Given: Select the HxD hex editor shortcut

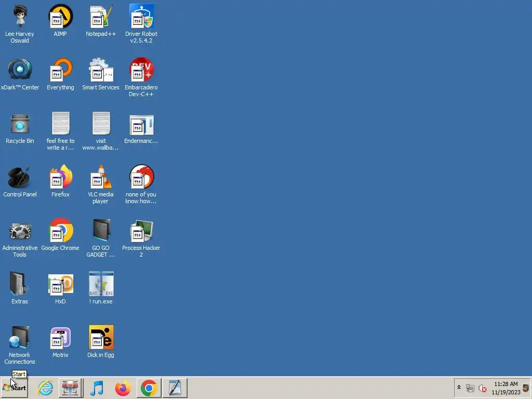Looking at the screenshot, I should coord(60,288).
